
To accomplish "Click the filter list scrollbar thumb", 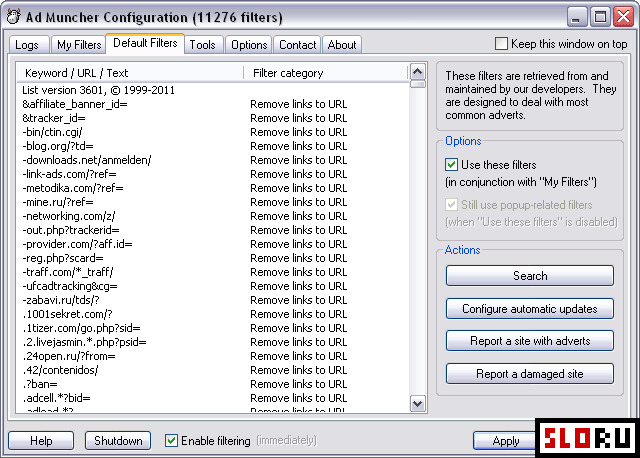I will coord(418,84).
